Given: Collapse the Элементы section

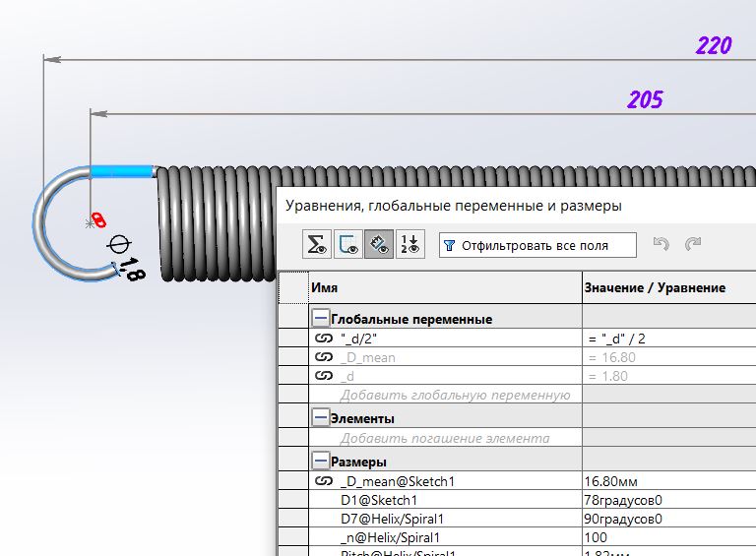Looking at the screenshot, I should 320,418.
